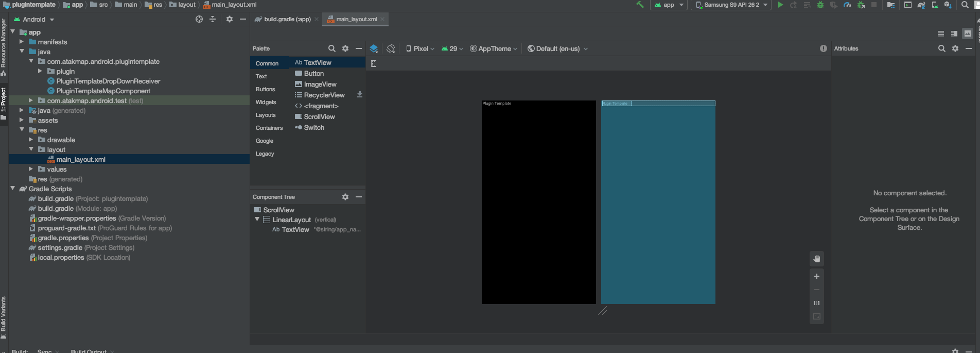This screenshot has height=353, width=980.
Task: Click Apply Changes and Restart Activity icon
Action: point(794,5)
